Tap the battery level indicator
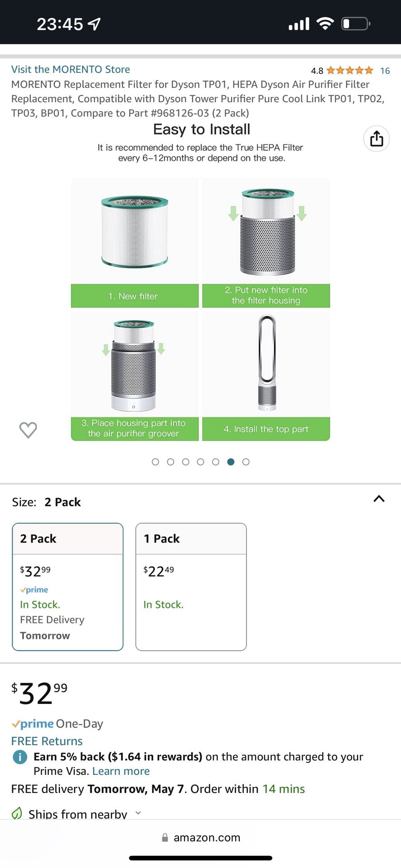 pyautogui.click(x=355, y=24)
